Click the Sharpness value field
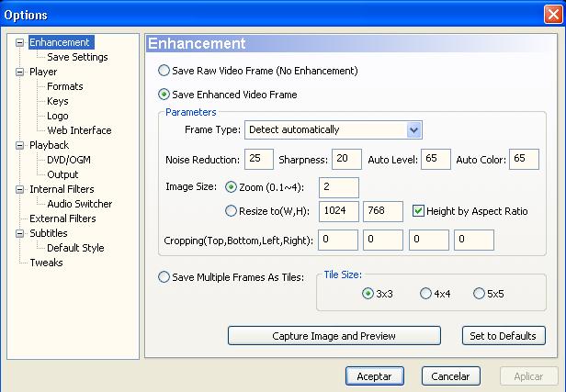Viewport: 566px width, 392px height. click(x=346, y=159)
